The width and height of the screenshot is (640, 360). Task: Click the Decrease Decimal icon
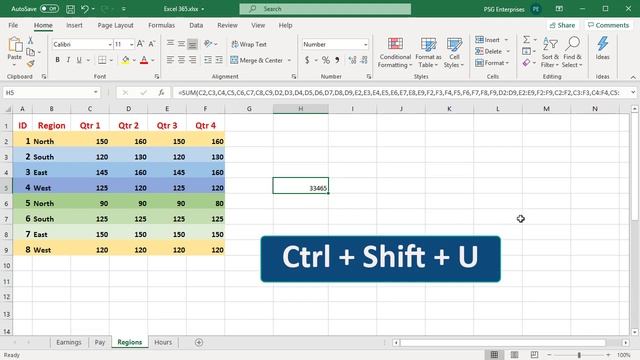[364, 60]
